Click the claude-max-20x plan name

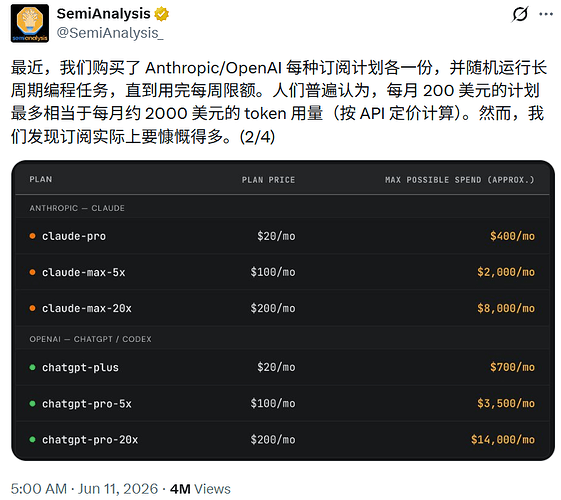87,308
